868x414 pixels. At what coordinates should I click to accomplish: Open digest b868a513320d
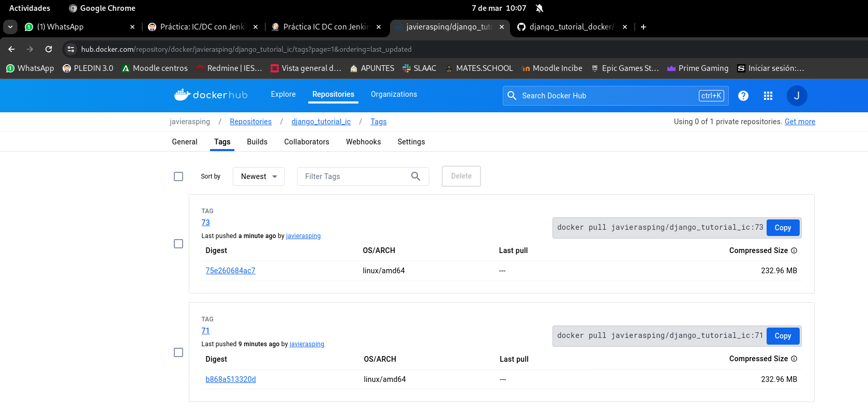pos(231,379)
